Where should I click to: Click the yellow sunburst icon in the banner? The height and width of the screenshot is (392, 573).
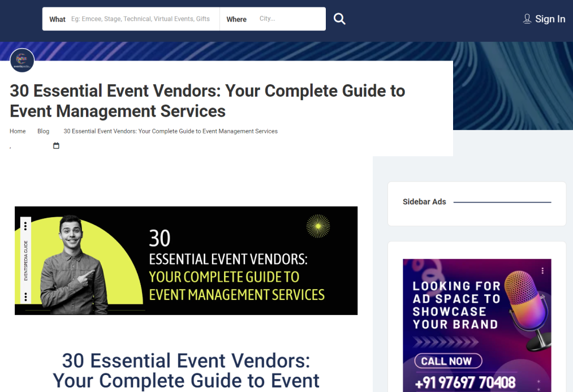(x=318, y=226)
